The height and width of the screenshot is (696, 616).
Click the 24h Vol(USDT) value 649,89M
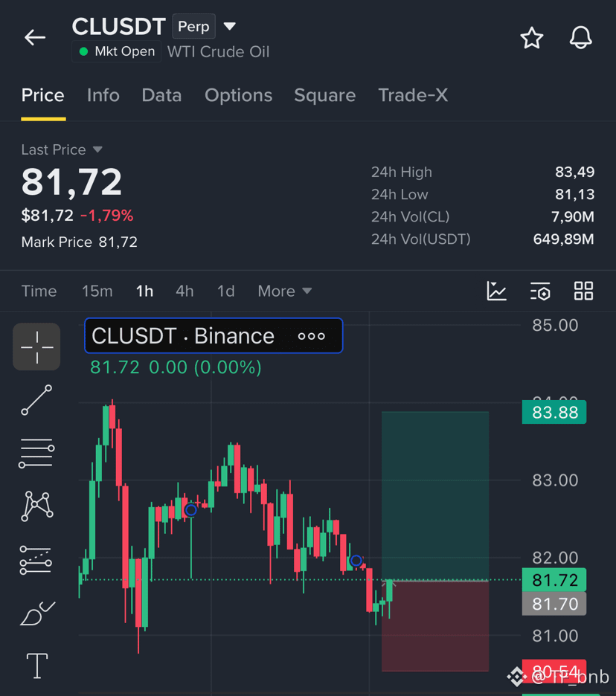point(564,239)
